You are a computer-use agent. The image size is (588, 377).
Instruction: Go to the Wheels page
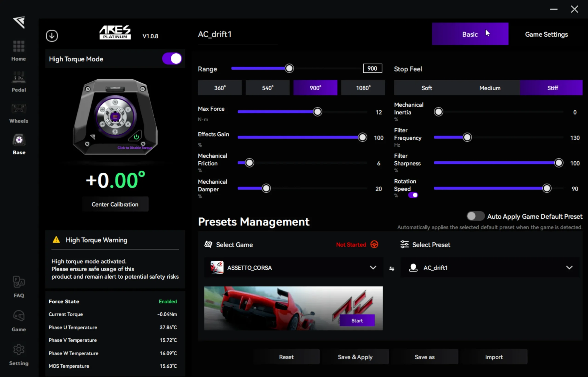19,113
